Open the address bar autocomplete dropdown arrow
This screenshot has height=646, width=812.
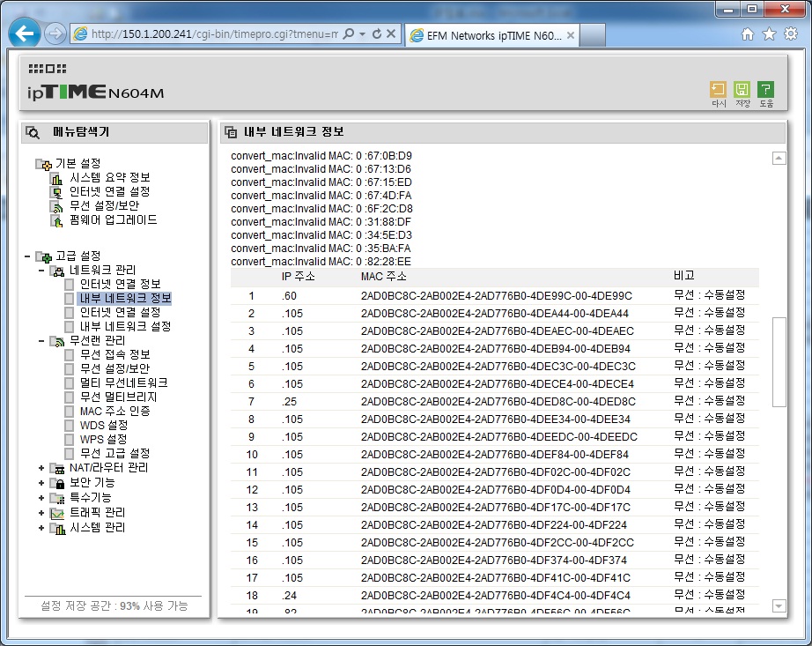point(363,34)
